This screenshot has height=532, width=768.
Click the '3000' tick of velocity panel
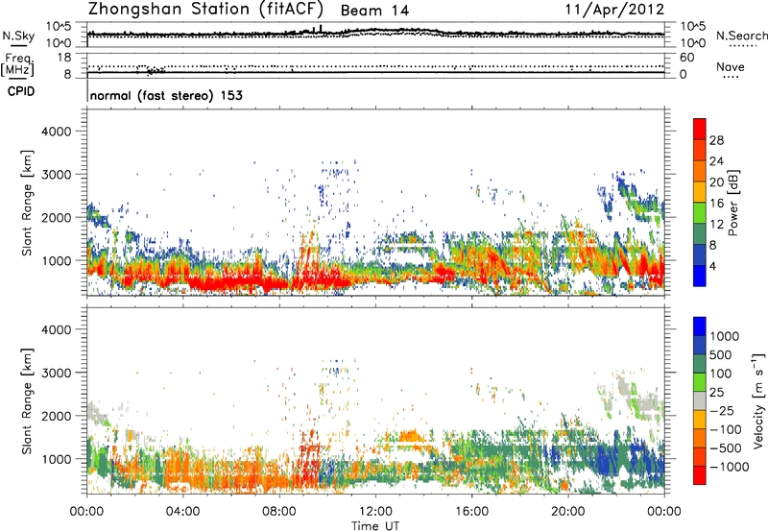(56, 373)
